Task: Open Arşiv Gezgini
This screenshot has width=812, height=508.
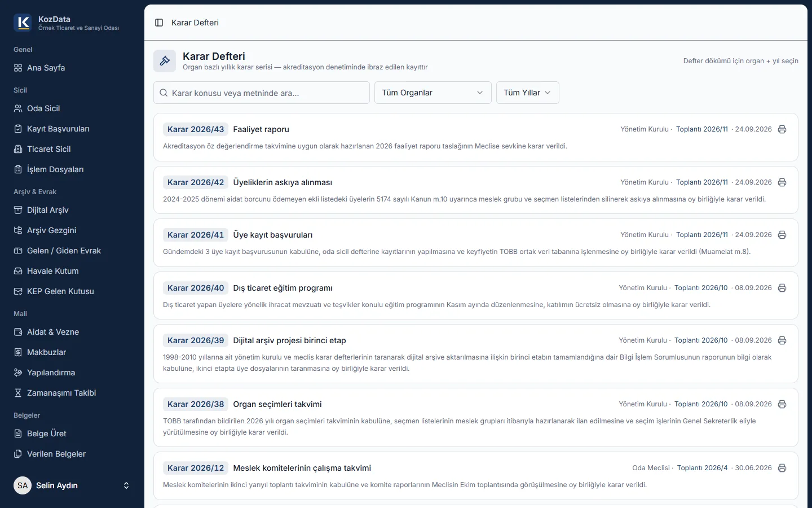Action: [x=72, y=230]
